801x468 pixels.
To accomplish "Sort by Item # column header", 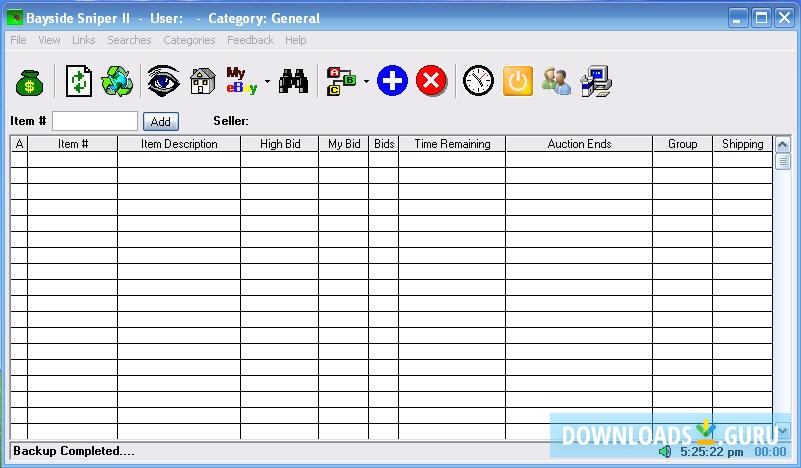I will (x=73, y=144).
